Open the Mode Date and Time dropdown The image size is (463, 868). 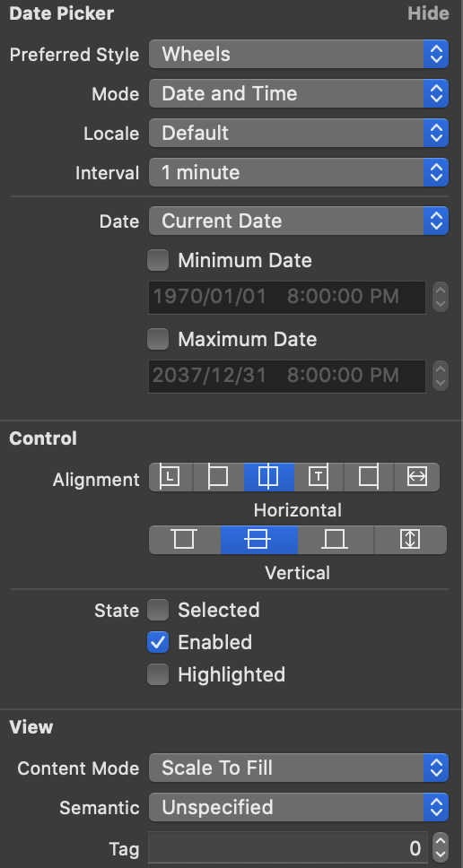click(299, 93)
